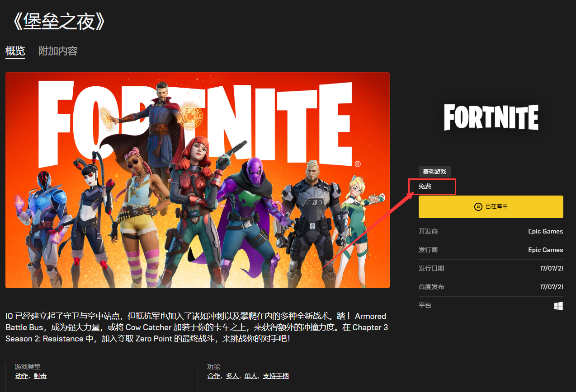Image resolution: width=576 pixels, height=392 pixels.
Task: Open the 附加内容 tab
Action: [58, 51]
